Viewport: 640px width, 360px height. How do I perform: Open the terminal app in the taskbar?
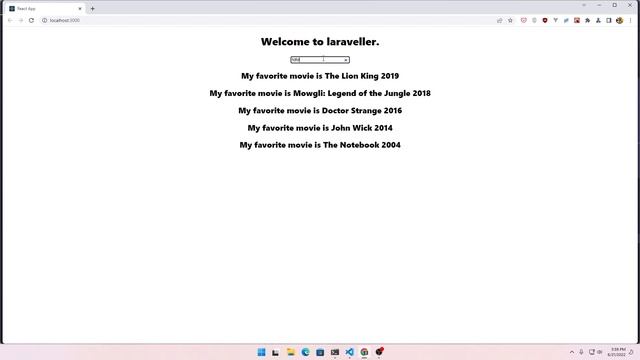[x=335, y=352]
